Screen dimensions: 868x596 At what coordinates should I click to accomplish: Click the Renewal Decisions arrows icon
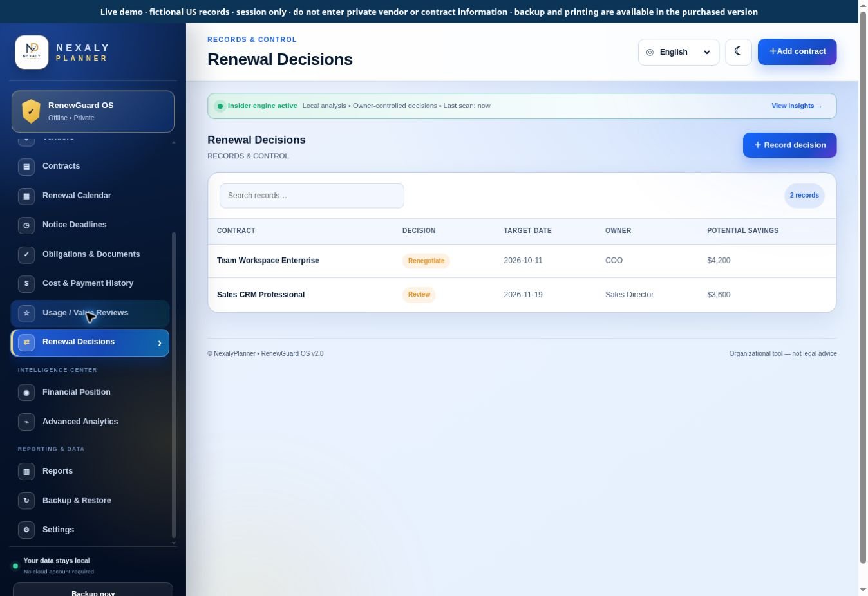coord(26,342)
